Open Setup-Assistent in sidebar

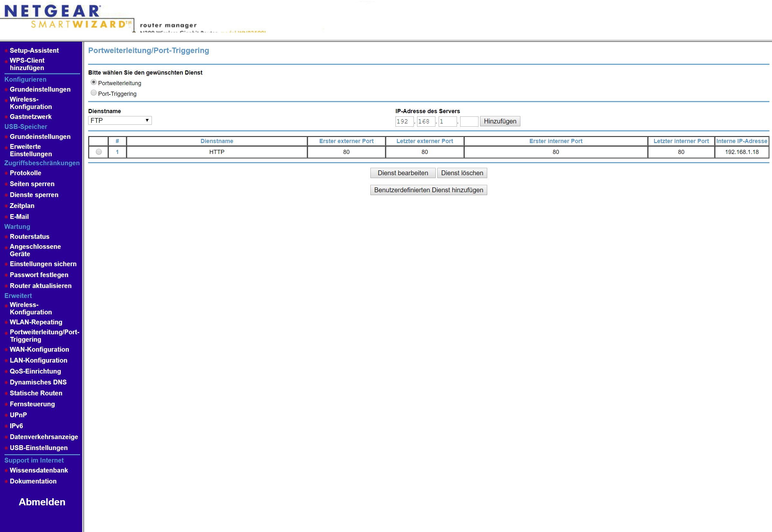coord(34,50)
